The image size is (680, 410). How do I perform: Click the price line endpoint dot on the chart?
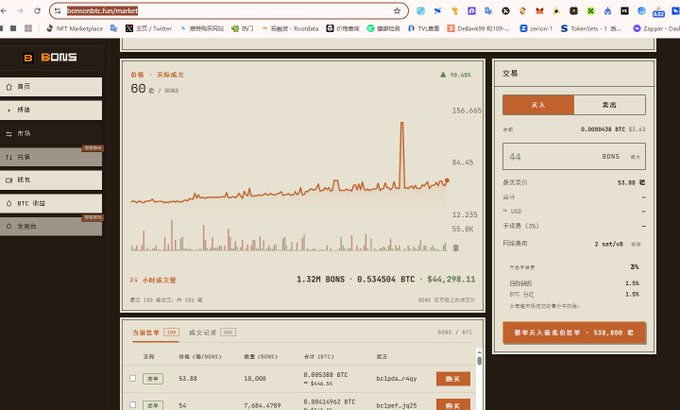447,180
